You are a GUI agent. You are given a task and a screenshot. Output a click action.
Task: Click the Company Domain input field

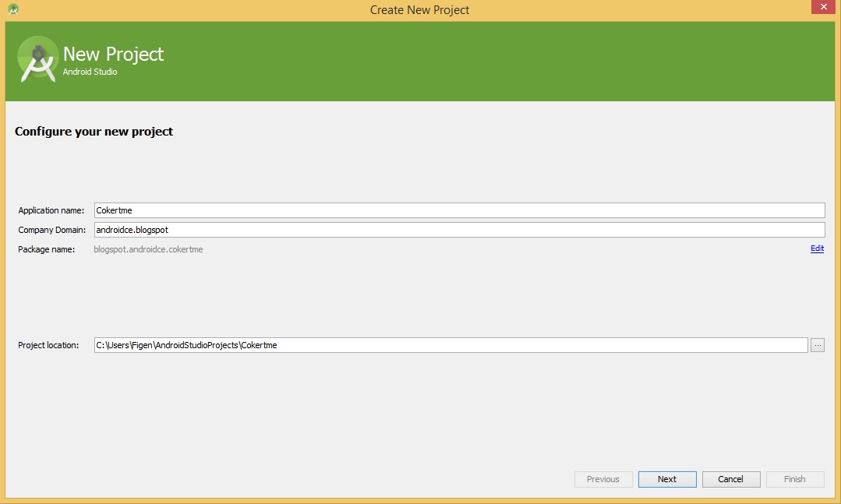point(459,230)
